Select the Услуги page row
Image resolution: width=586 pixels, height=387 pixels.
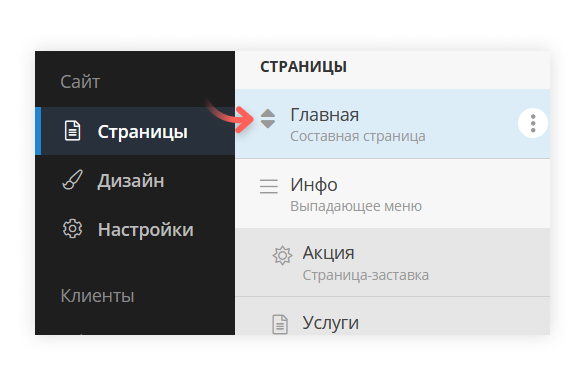[393, 316]
